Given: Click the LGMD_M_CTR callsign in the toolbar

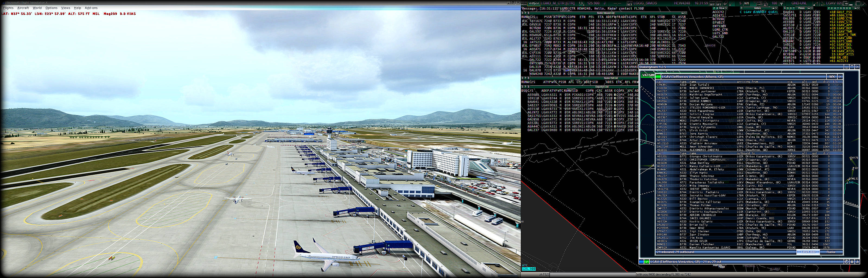Looking at the screenshot, I should pos(558,3).
